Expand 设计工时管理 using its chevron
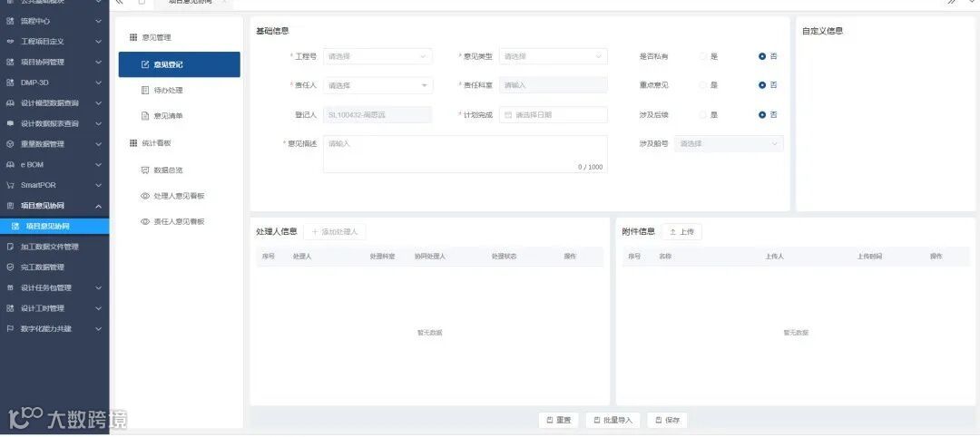Viewport: 980px width, 437px height. click(x=98, y=308)
